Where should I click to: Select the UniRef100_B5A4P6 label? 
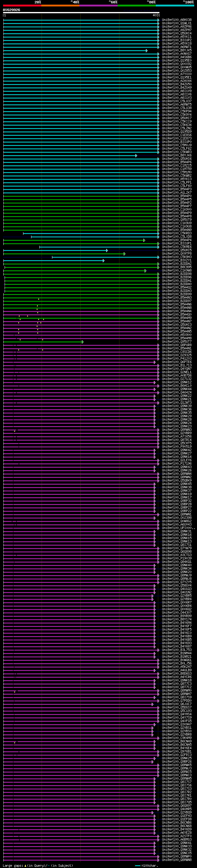pos(176,162)
